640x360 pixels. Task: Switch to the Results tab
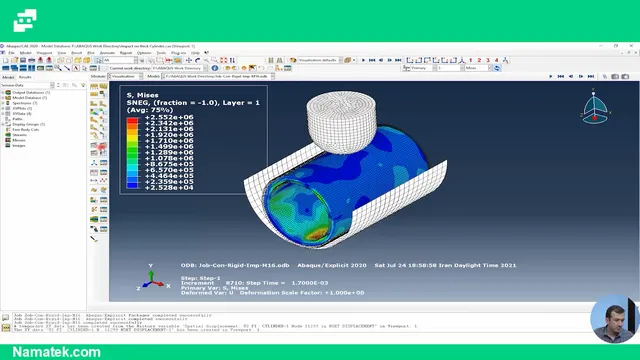pos(25,77)
